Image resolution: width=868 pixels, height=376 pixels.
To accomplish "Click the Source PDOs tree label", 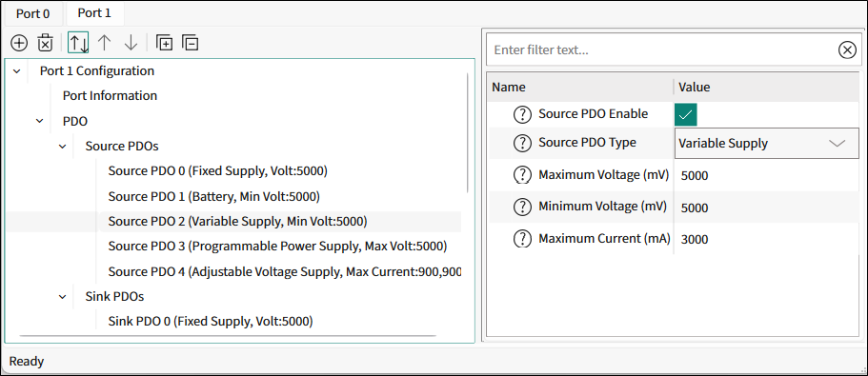I will 122,147.
